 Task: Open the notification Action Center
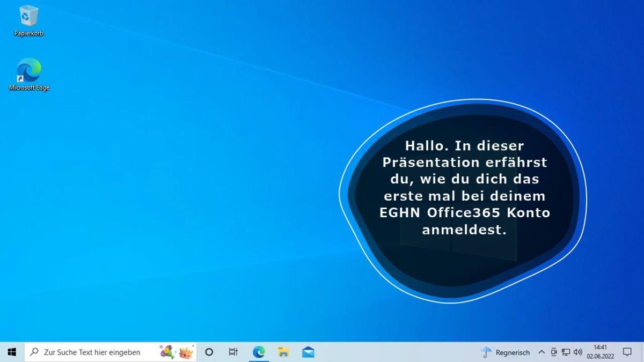(x=627, y=352)
